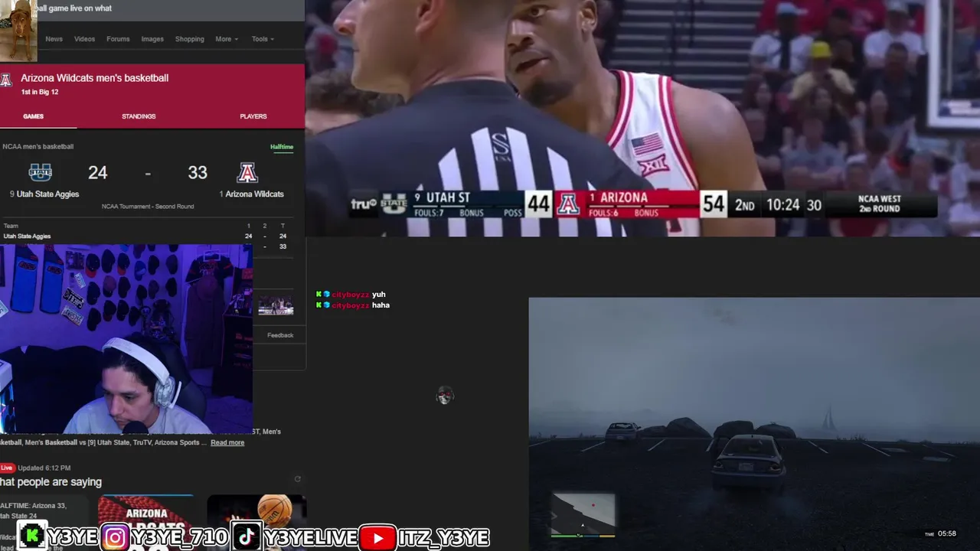Click the Y3YELIVE TikTok handle
This screenshot has height=551, width=980.
click(310, 539)
